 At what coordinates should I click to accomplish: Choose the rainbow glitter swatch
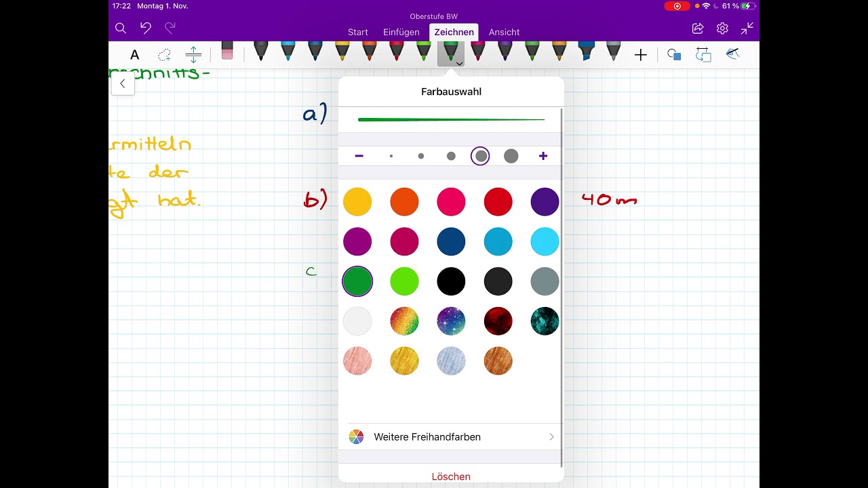point(404,321)
